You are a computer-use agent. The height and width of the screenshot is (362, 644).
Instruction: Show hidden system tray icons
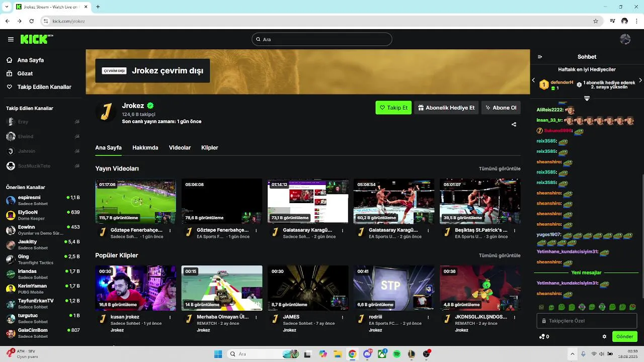572,354
